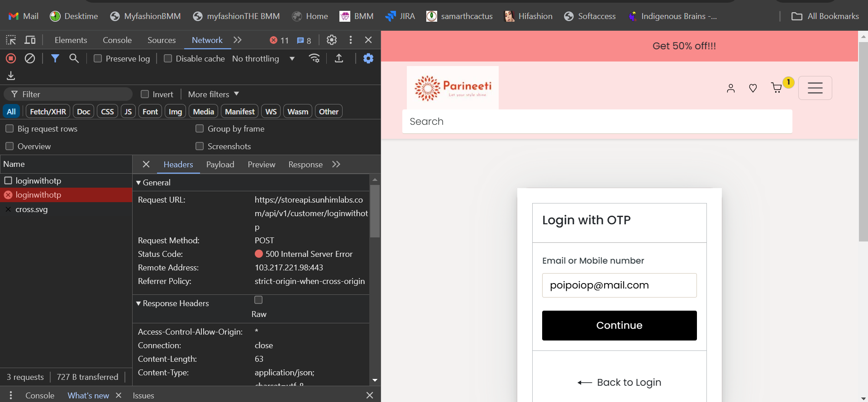The width and height of the screenshot is (868, 402).
Task: Open network search magnifier
Action: point(74,58)
